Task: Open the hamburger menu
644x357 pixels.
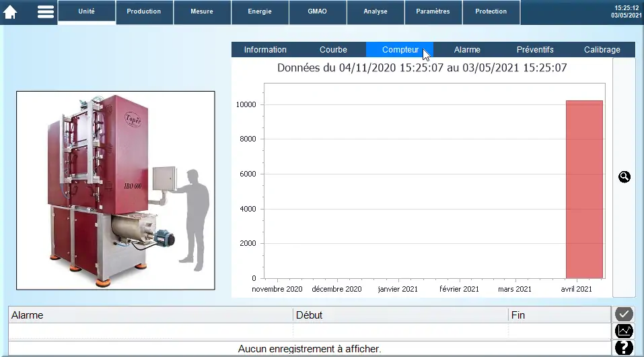Action: pos(46,11)
